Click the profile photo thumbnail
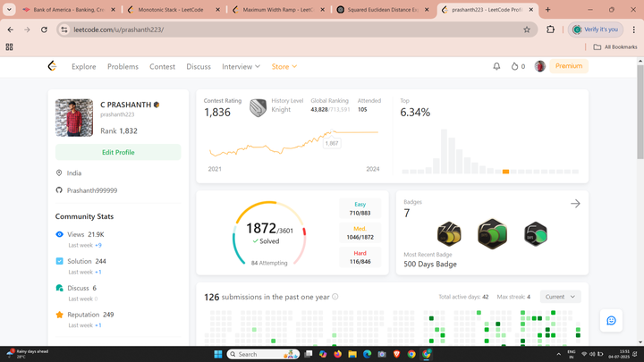Image resolution: width=644 pixels, height=362 pixels. (x=74, y=118)
